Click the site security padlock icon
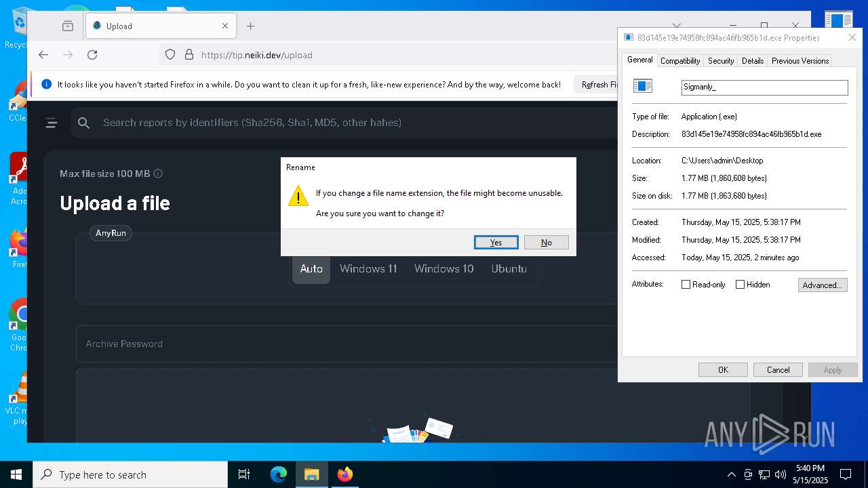Viewport: 868px width, 488px height. point(189,55)
